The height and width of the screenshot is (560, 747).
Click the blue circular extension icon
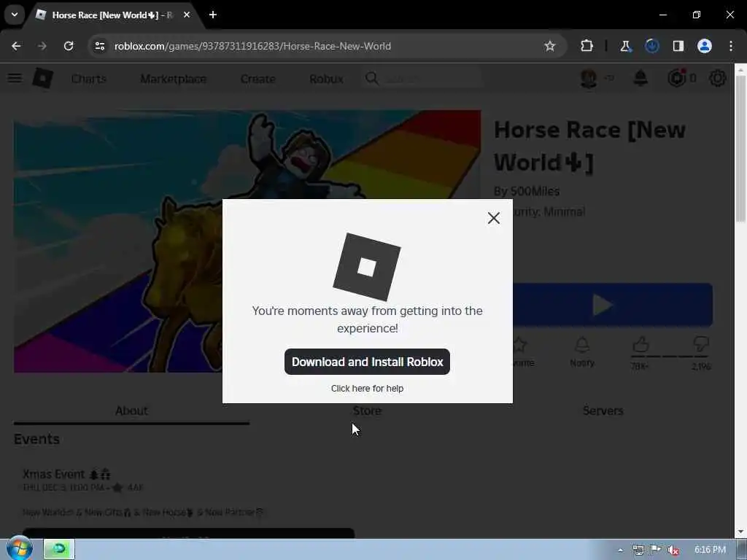(651, 46)
